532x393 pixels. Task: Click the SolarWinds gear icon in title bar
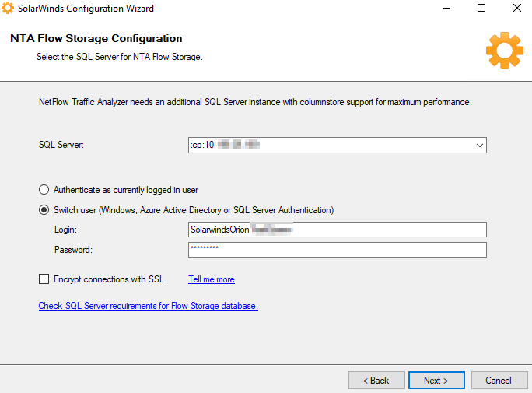point(9,9)
